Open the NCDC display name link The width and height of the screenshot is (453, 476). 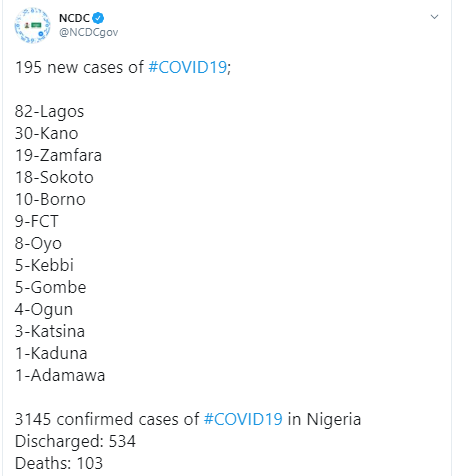tap(74, 18)
